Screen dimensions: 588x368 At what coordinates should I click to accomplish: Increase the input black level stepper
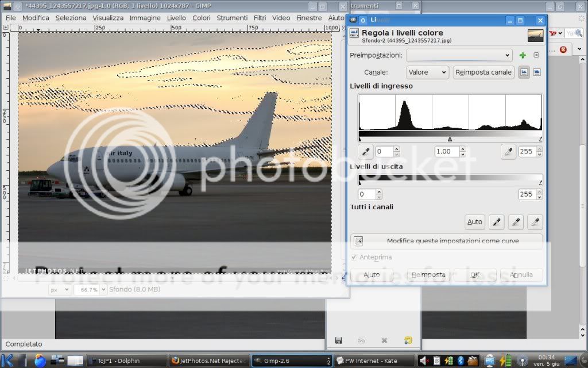(397, 149)
